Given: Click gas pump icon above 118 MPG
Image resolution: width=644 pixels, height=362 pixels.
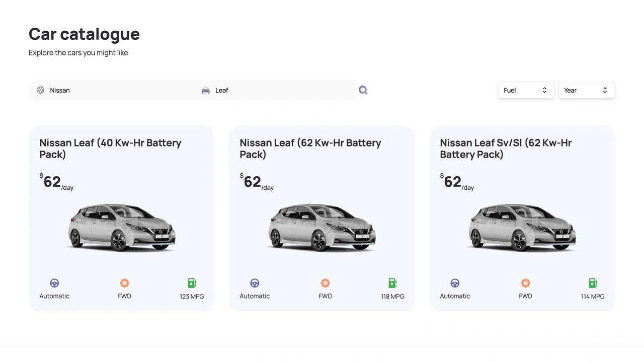Looking at the screenshot, I should click(x=392, y=283).
